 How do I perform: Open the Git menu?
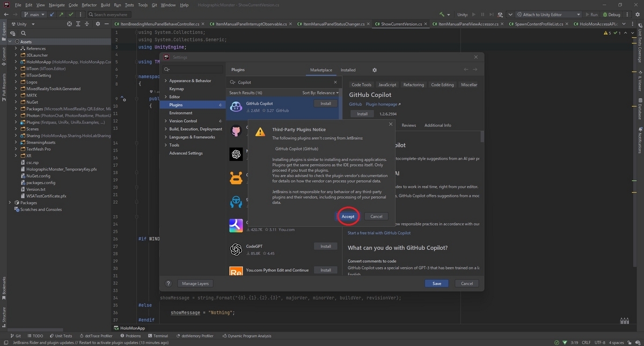(x=155, y=5)
